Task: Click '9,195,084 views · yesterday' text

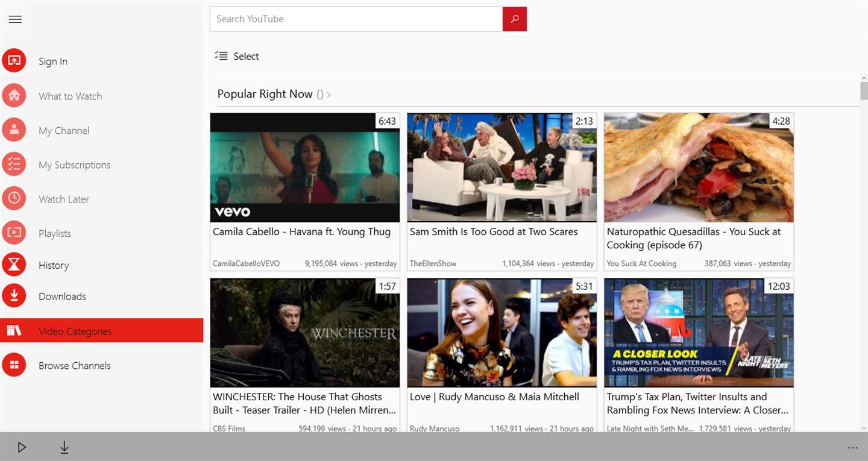Action: pos(351,263)
